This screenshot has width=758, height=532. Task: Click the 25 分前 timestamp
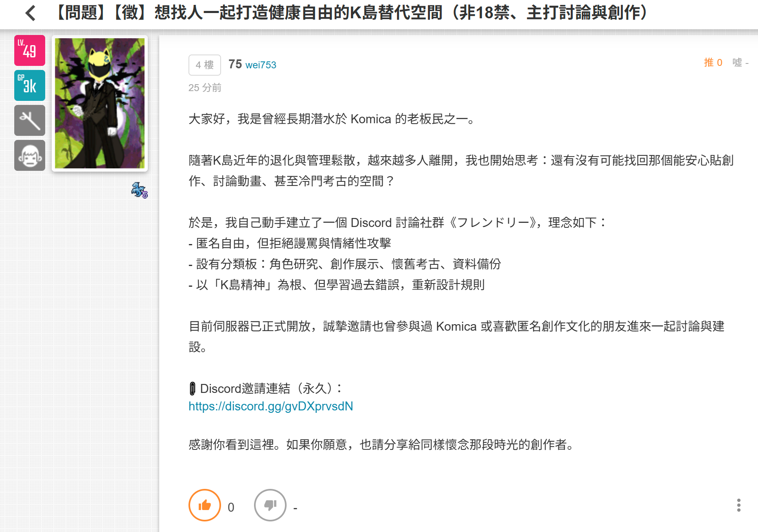coord(205,88)
